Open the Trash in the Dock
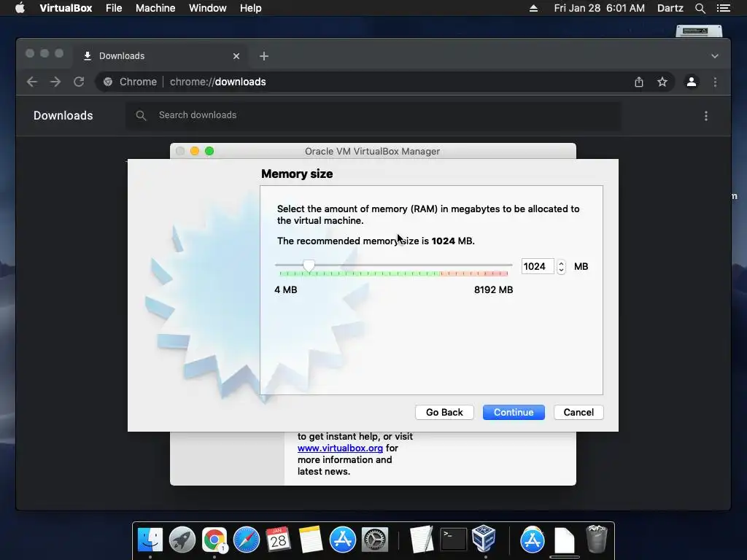 click(x=597, y=540)
